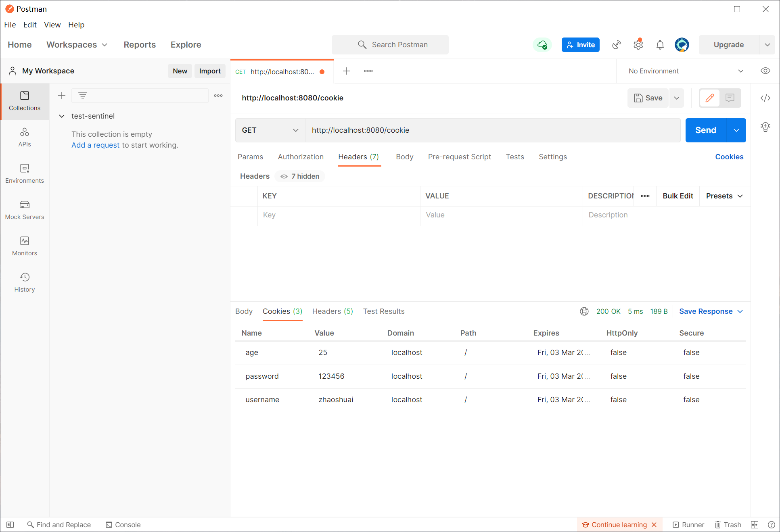Open the APIs sidebar panel

[x=25, y=138]
